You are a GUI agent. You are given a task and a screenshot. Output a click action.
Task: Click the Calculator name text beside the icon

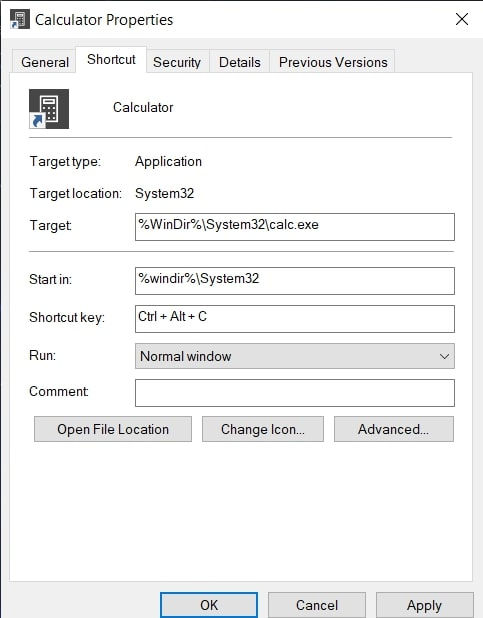click(143, 107)
